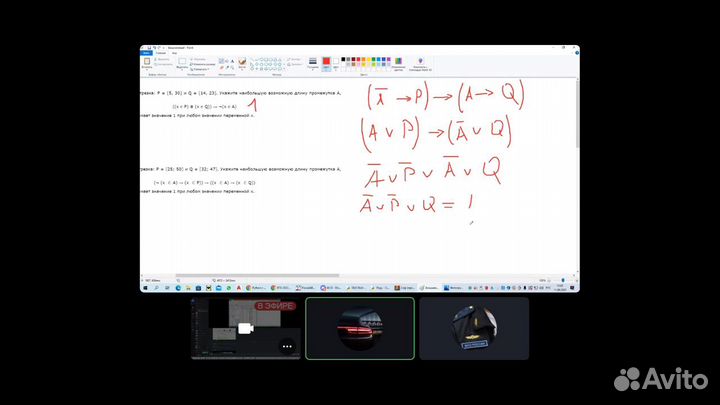Screen dimensions: 720x405
Task: Open the File menu tab
Action: (x=146, y=52)
